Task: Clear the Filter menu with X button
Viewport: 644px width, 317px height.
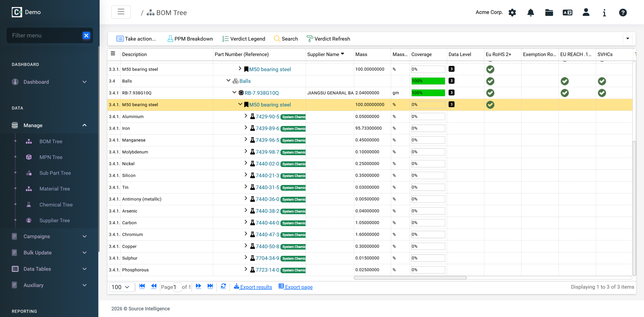Action: [x=86, y=35]
